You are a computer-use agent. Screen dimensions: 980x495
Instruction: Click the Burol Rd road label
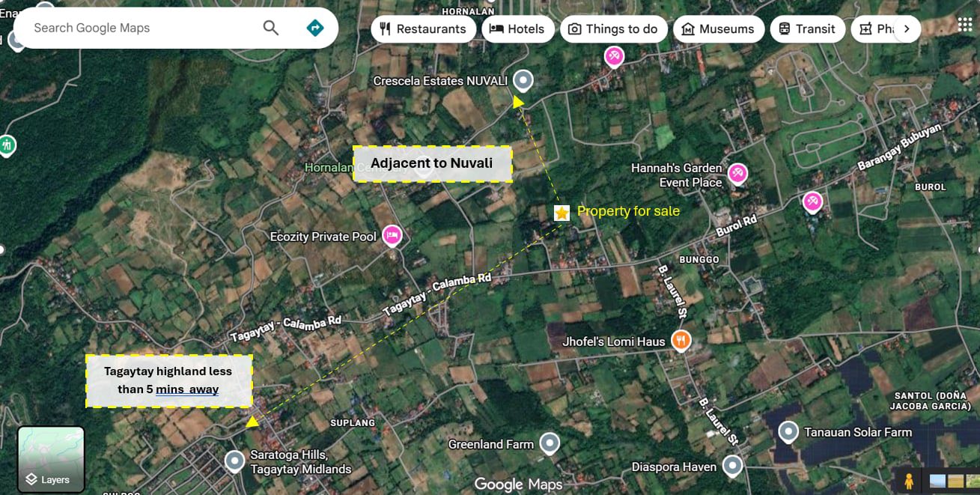tap(737, 226)
